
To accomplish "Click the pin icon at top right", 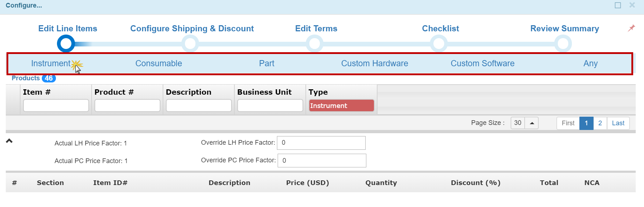I will tap(631, 28).
